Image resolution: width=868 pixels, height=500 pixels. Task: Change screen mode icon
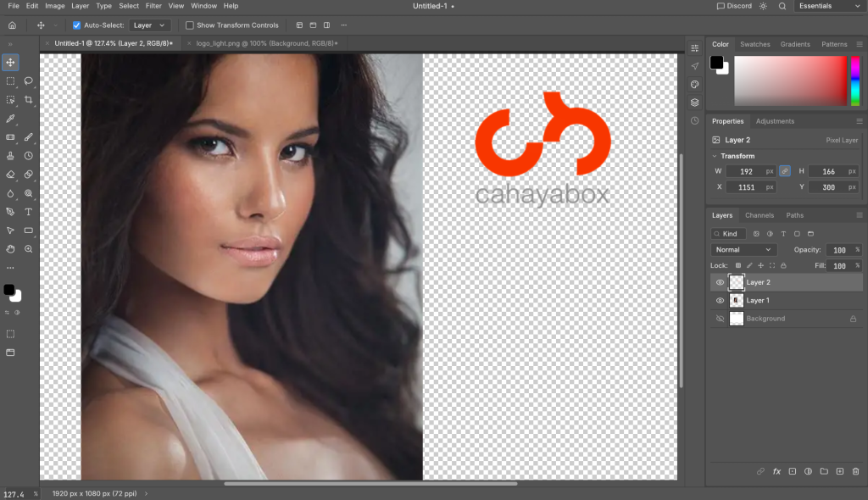(x=10, y=353)
